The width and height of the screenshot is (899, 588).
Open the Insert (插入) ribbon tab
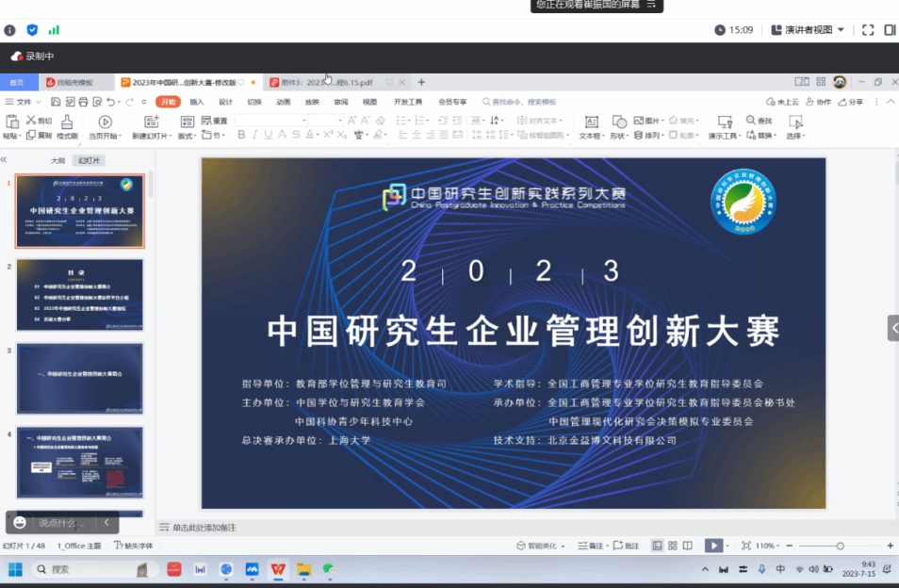point(196,102)
